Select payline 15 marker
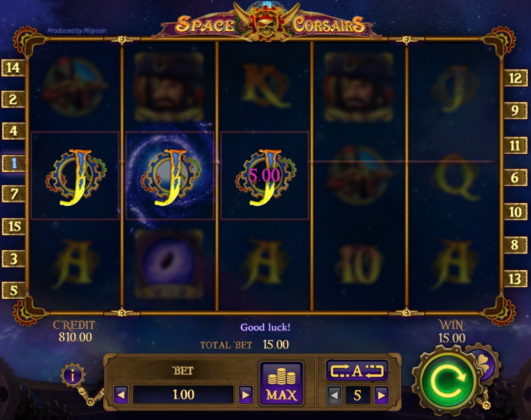 14,226
